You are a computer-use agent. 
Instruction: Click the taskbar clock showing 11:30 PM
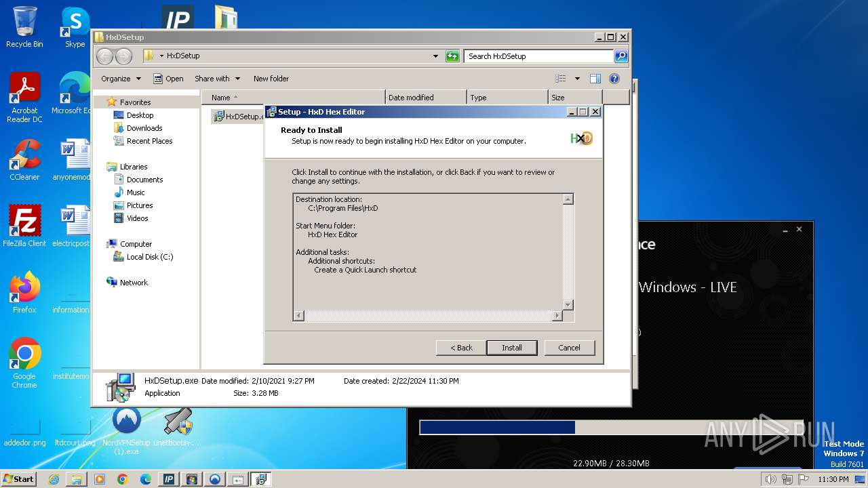tap(833, 479)
